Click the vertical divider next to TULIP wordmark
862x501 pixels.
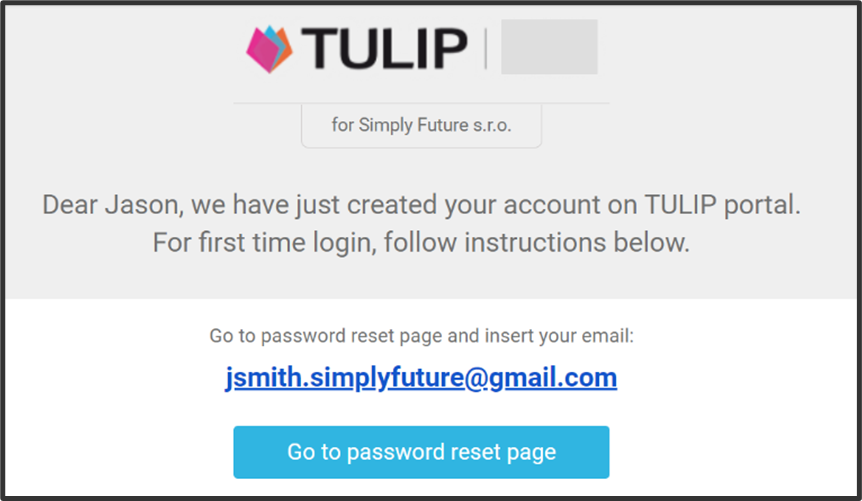pyautogui.click(x=485, y=48)
